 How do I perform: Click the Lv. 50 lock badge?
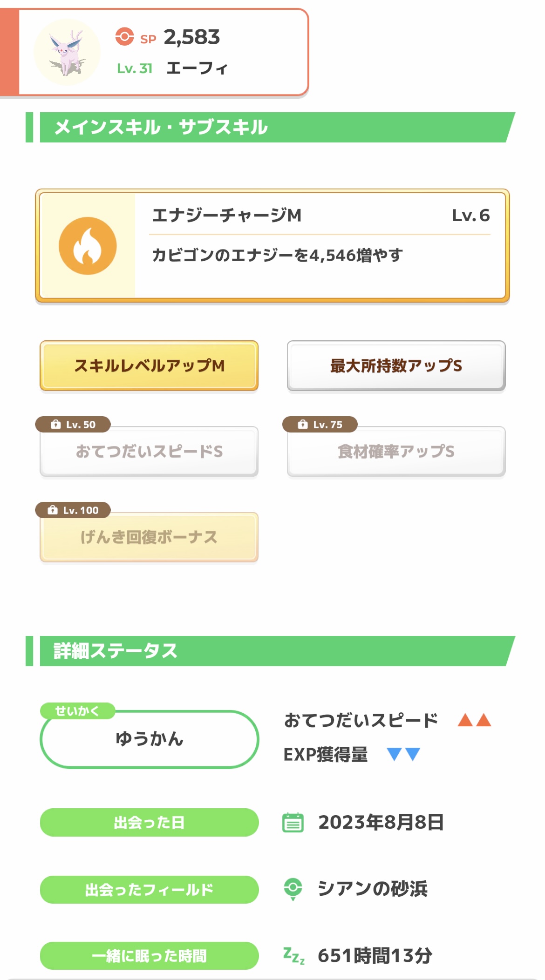[73, 425]
